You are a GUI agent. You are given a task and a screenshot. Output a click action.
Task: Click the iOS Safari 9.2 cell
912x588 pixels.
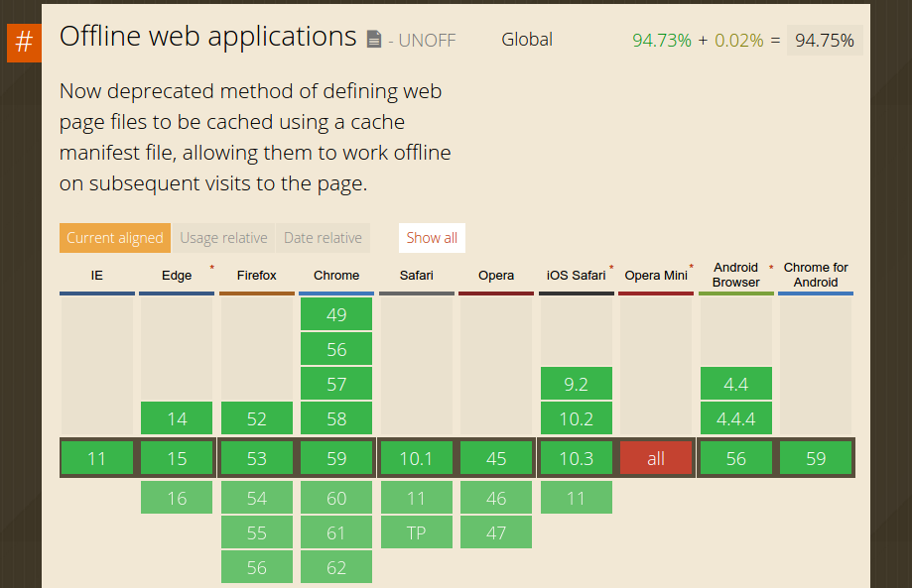point(577,384)
